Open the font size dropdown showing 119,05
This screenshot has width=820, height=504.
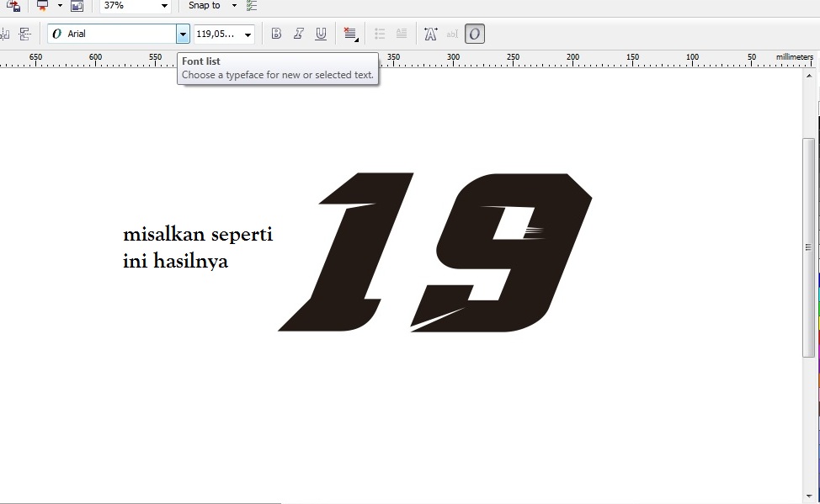click(248, 34)
